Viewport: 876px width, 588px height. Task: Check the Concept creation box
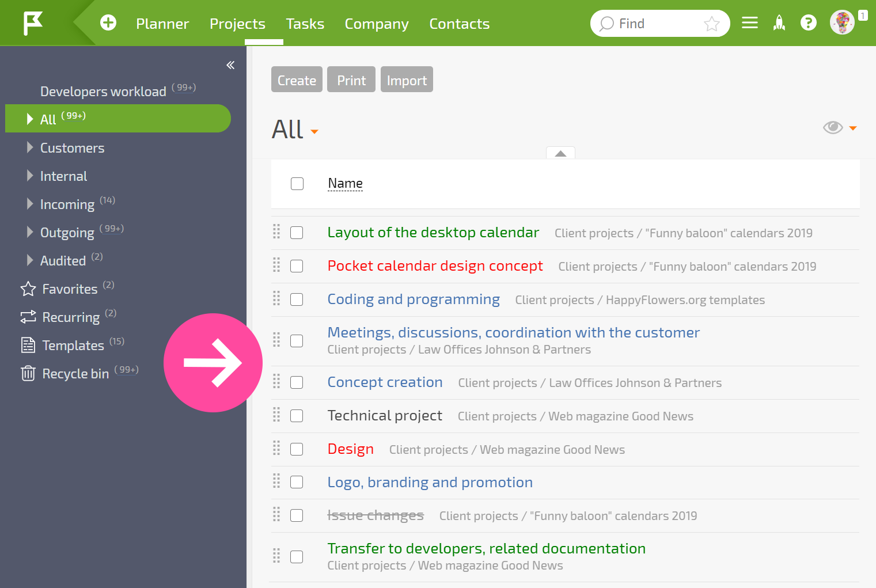coord(297,382)
